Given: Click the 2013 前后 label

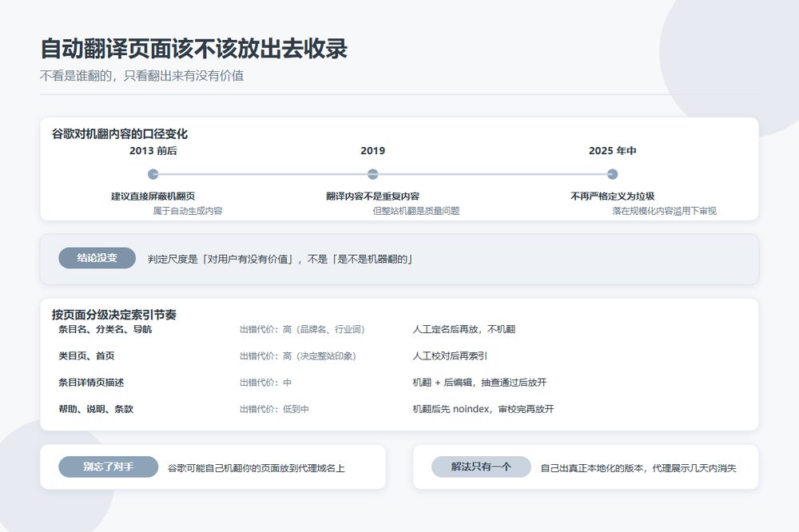Looking at the screenshot, I should point(153,151).
